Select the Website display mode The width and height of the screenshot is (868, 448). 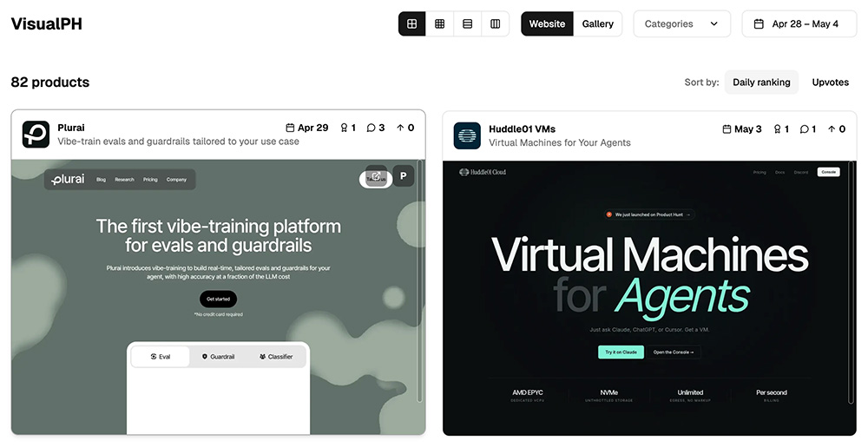click(547, 23)
